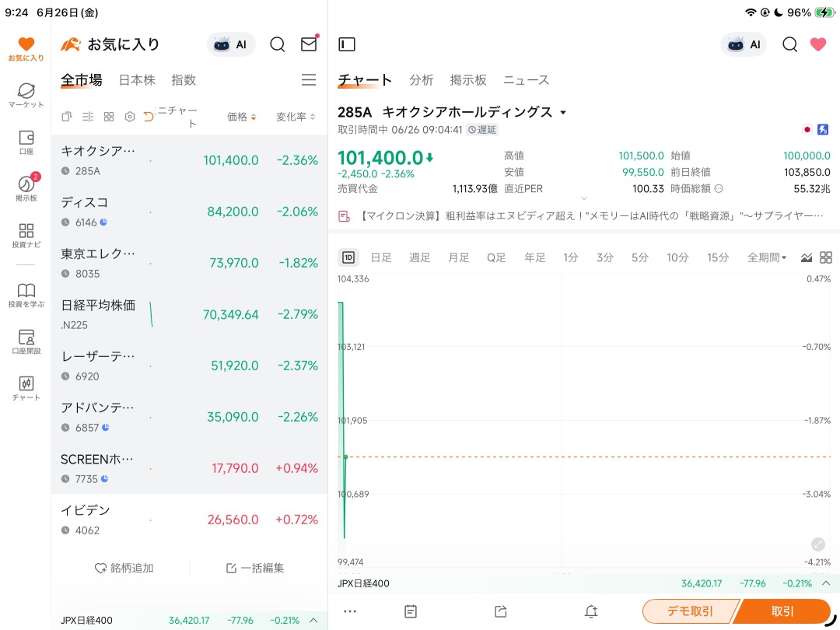This screenshot has height=630, width=840.
Task: Select the 月足 chart interval
Action: click(x=459, y=257)
